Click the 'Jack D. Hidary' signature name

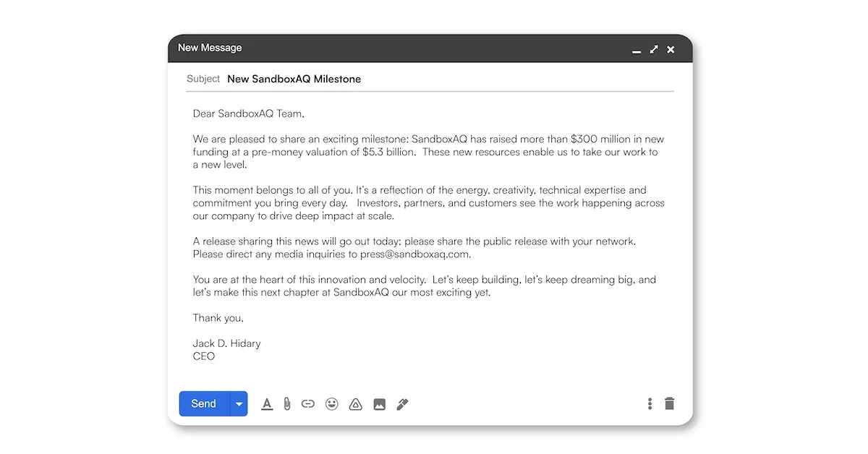[226, 343]
